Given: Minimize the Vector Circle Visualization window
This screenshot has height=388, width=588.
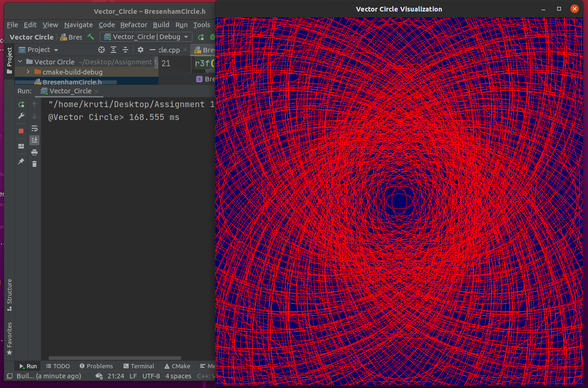Looking at the screenshot, I should click(x=543, y=9).
